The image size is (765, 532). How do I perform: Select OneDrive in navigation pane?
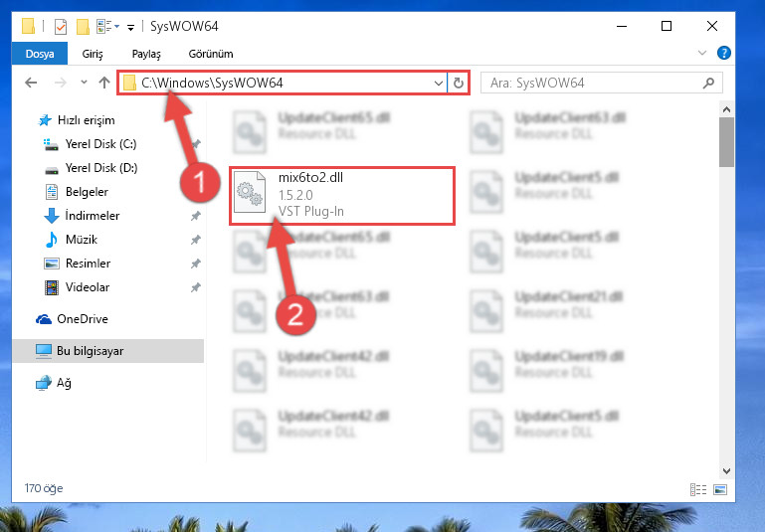point(82,319)
